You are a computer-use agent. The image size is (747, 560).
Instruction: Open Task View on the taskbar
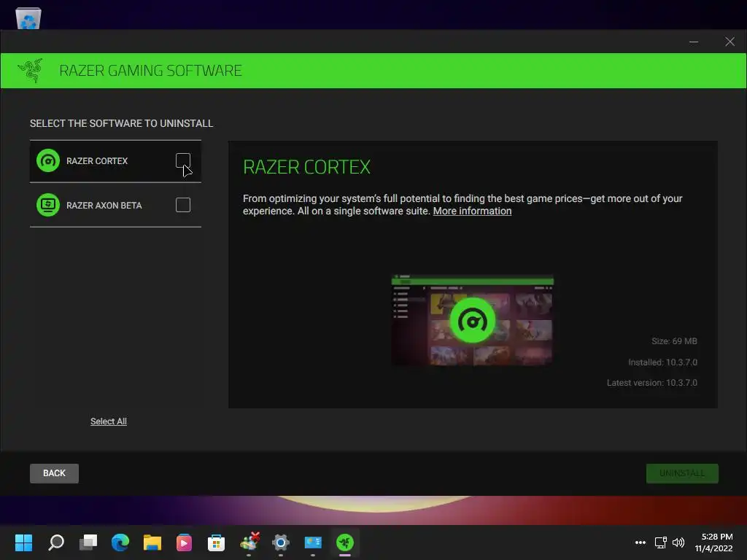pos(88,542)
